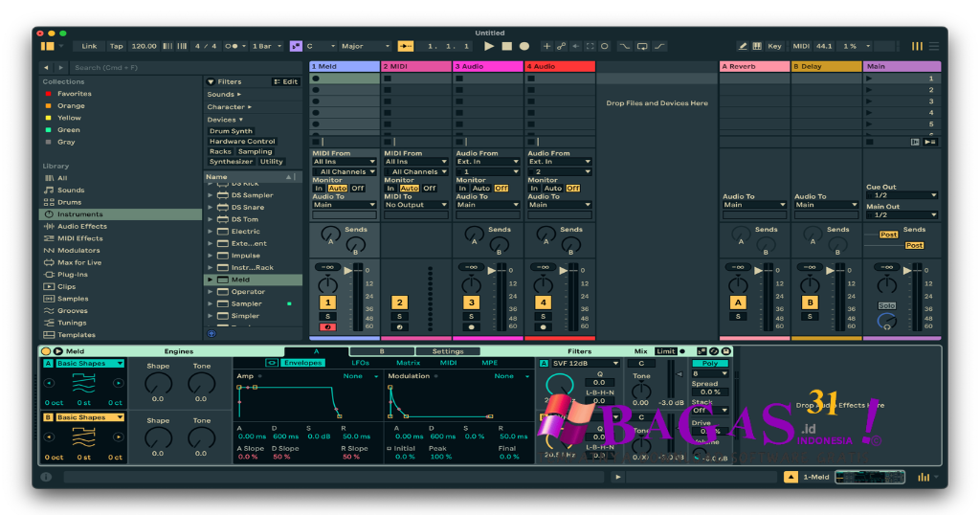Select Synthesizer filter tag
Viewport: 980px width, 515px height.
[x=231, y=161]
